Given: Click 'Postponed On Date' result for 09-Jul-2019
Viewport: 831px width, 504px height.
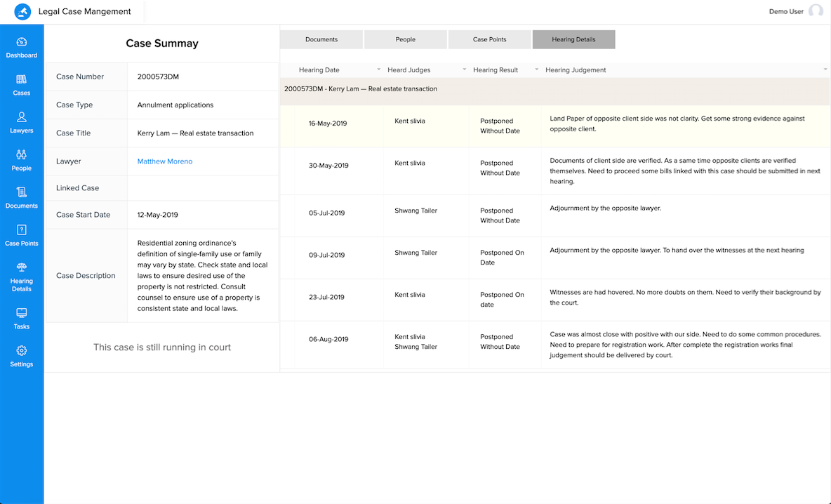Looking at the screenshot, I should tap(502, 258).
